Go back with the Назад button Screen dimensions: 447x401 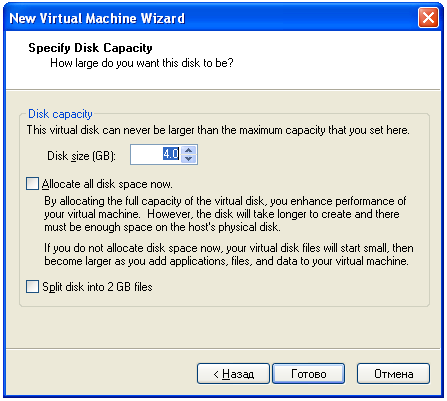pyautogui.click(x=233, y=374)
